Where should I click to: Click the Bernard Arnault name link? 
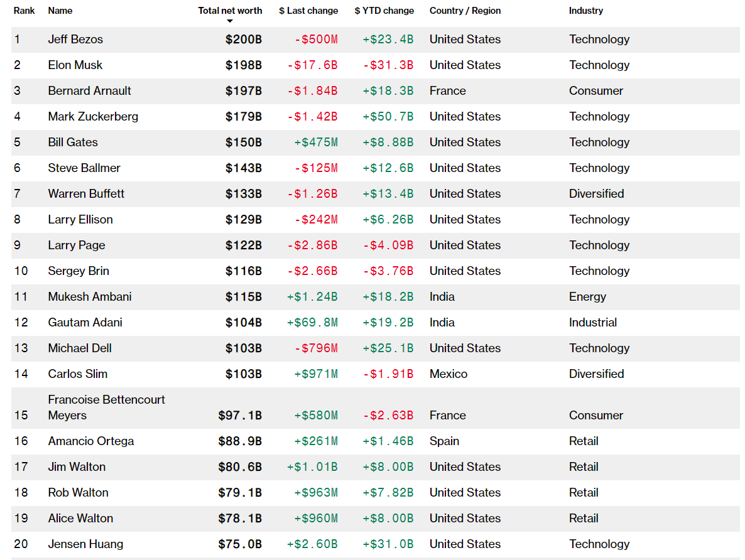click(x=90, y=91)
